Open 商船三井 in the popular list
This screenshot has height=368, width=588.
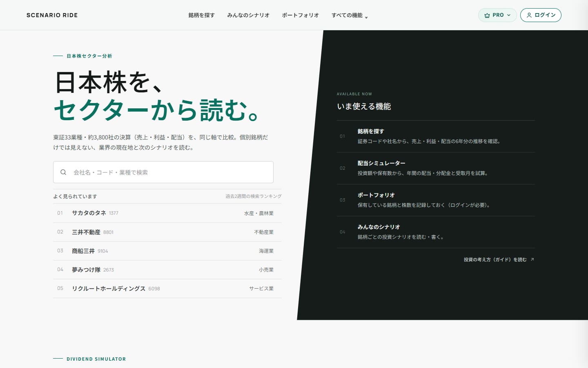pyautogui.click(x=167, y=251)
